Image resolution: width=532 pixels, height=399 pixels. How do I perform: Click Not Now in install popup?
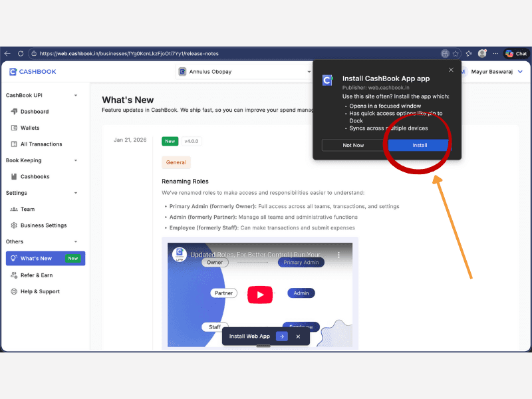click(x=353, y=145)
